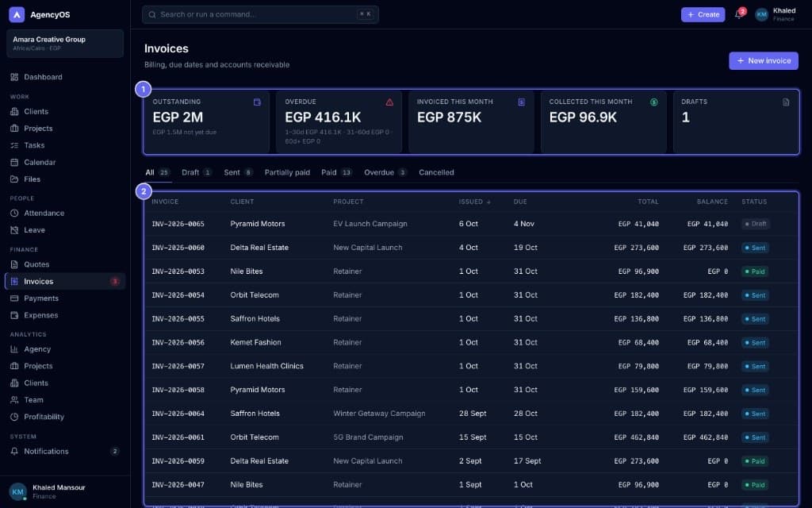Click the Create button

(703, 14)
